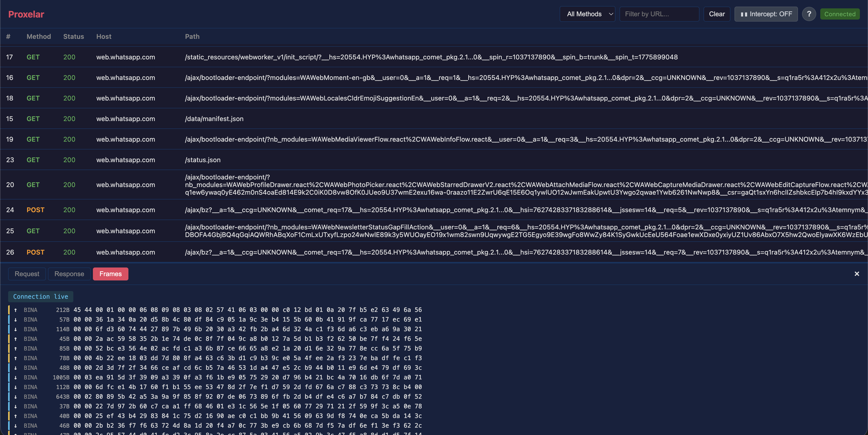Viewport: 868px width, 435px height.
Task: Select the downward arrow on the 57B BINA frame
Action: coord(15,320)
